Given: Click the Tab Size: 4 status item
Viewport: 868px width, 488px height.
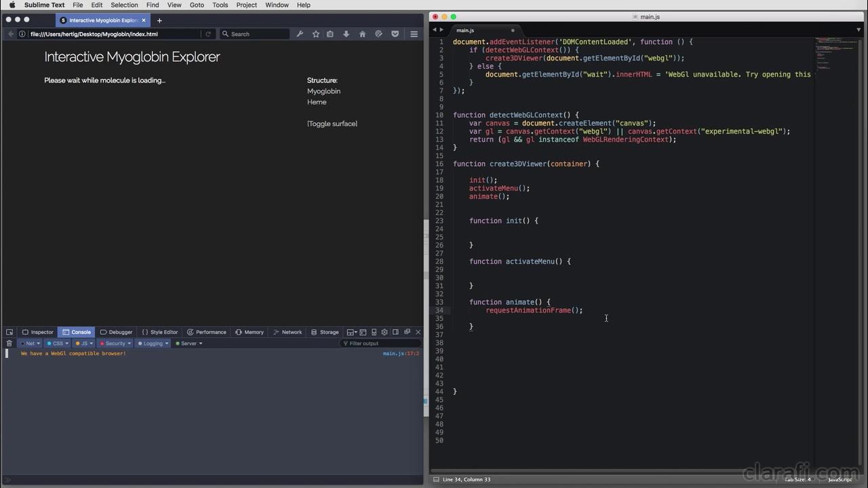Looking at the screenshot, I should 797,479.
